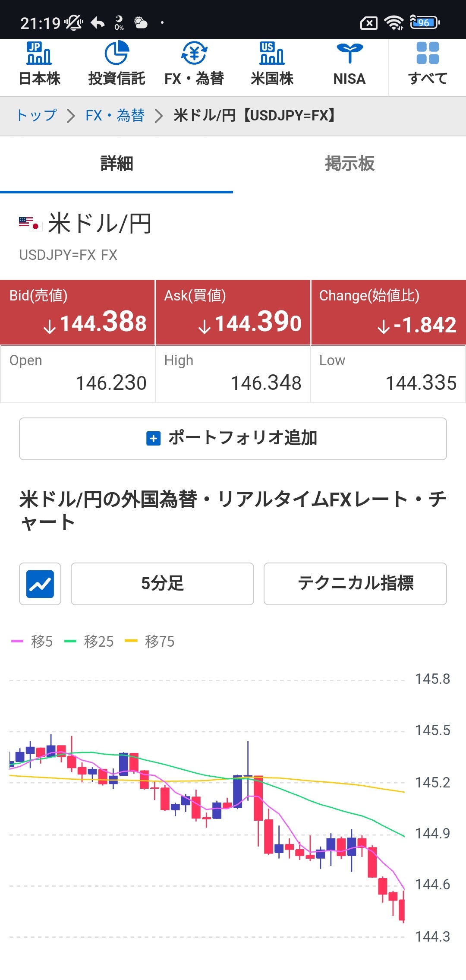Screen dimensions: 466x980
Task: Toggle the 移5 moving average legend
Action: (x=32, y=642)
